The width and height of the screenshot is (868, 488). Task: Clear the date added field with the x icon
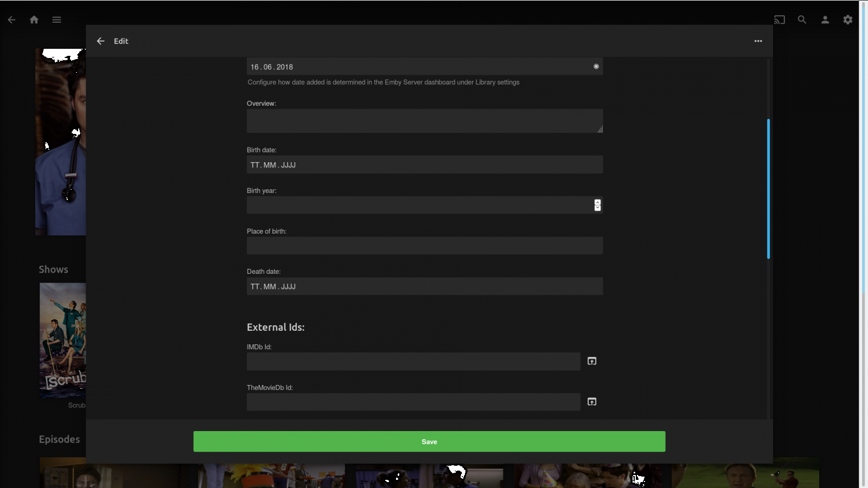point(596,66)
